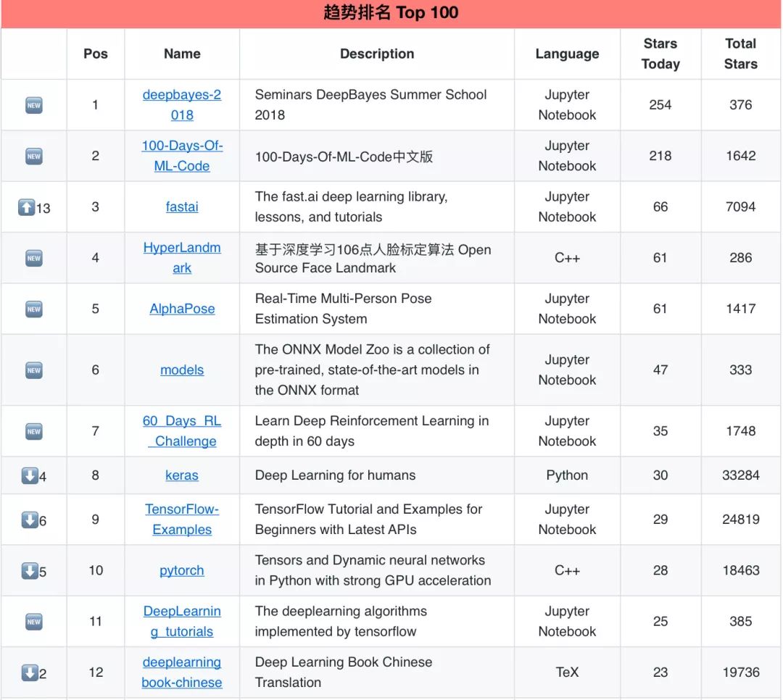Click the Jupyter Notebook cell in the fastai row
The image size is (783, 700).
coord(567,207)
